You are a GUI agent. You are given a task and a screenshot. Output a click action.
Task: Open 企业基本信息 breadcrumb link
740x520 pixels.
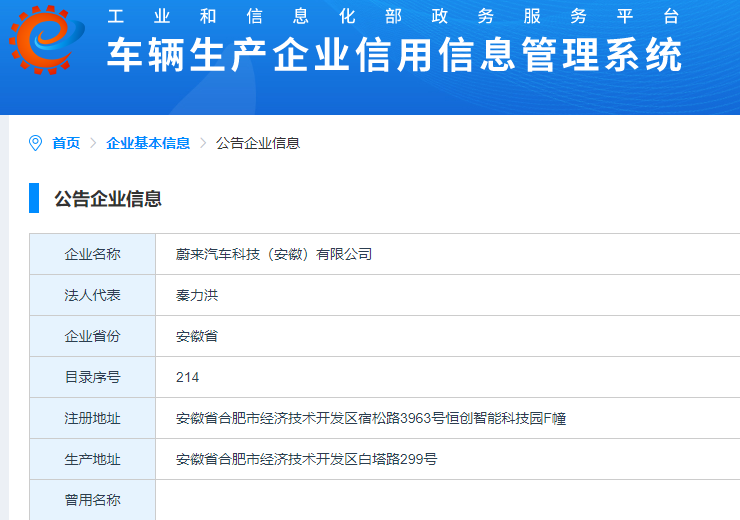[x=148, y=143]
